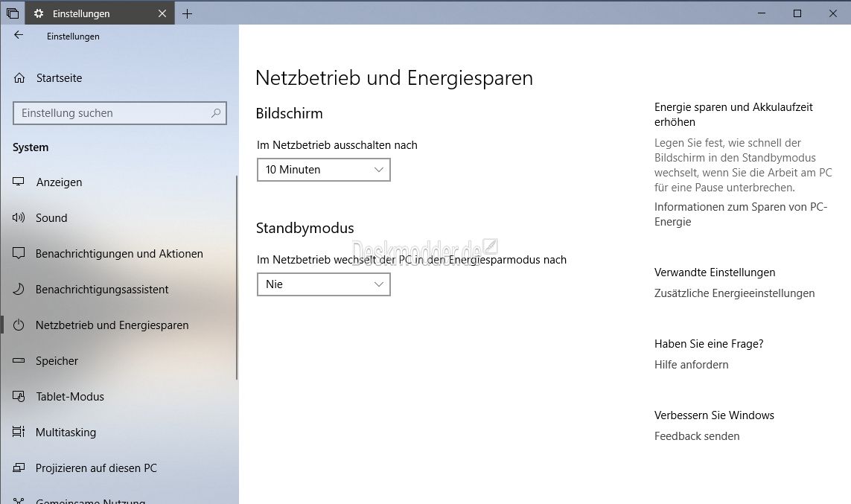The height and width of the screenshot is (504, 851).
Task: Click the Sound speaker icon
Action: coord(19,217)
